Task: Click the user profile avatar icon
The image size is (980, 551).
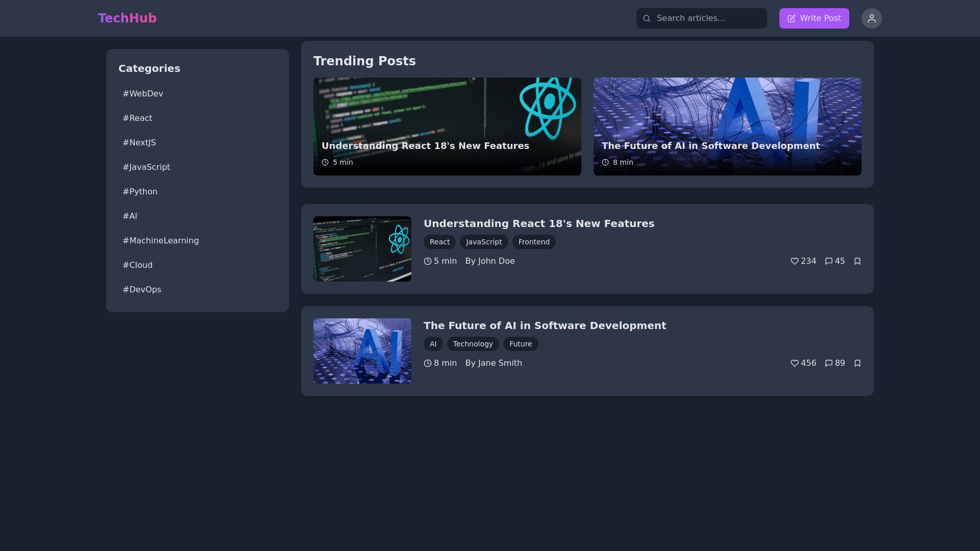Action: (x=871, y=18)
